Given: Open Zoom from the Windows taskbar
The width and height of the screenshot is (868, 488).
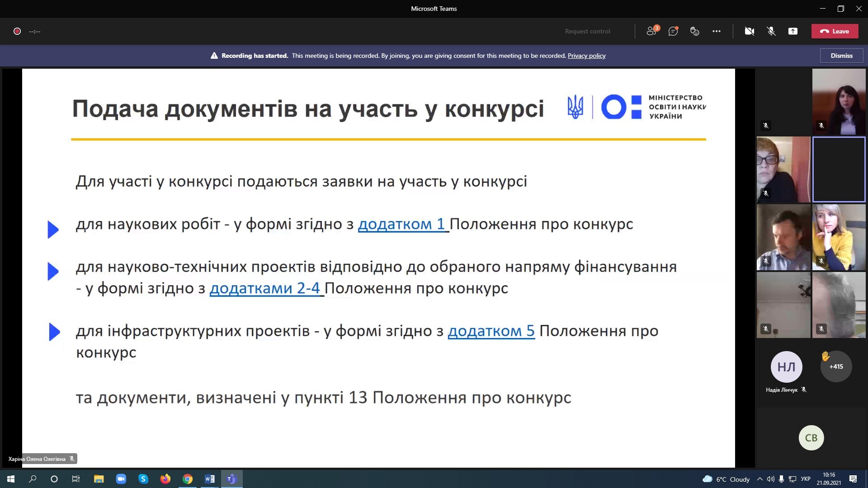Looking at the screenshot, I should [121, 479].
